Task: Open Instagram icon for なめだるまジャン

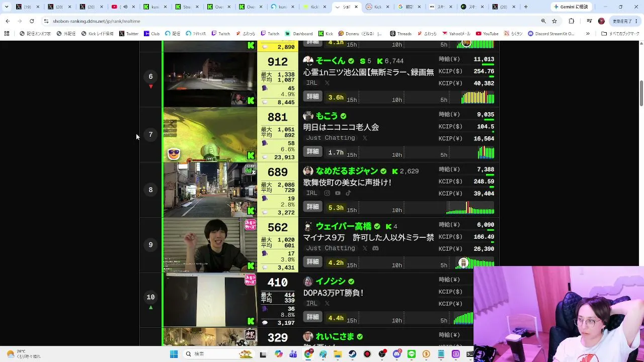Action: 327,193
